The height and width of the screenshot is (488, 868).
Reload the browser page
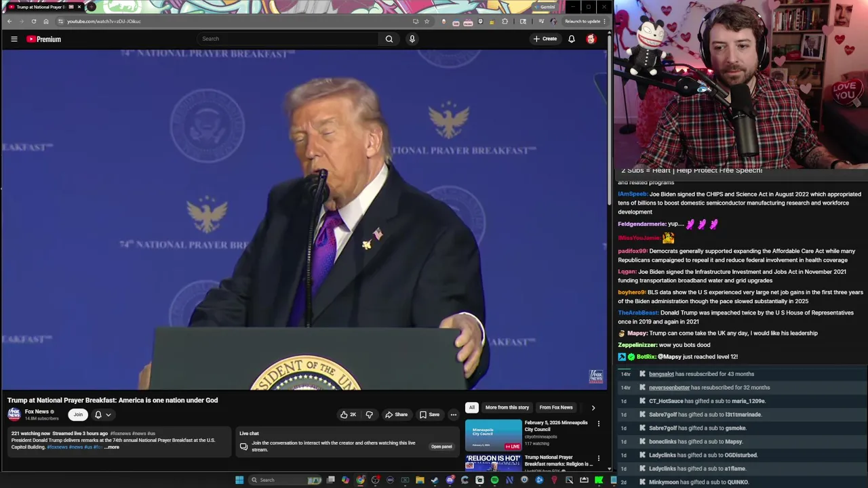click(33, 21)
